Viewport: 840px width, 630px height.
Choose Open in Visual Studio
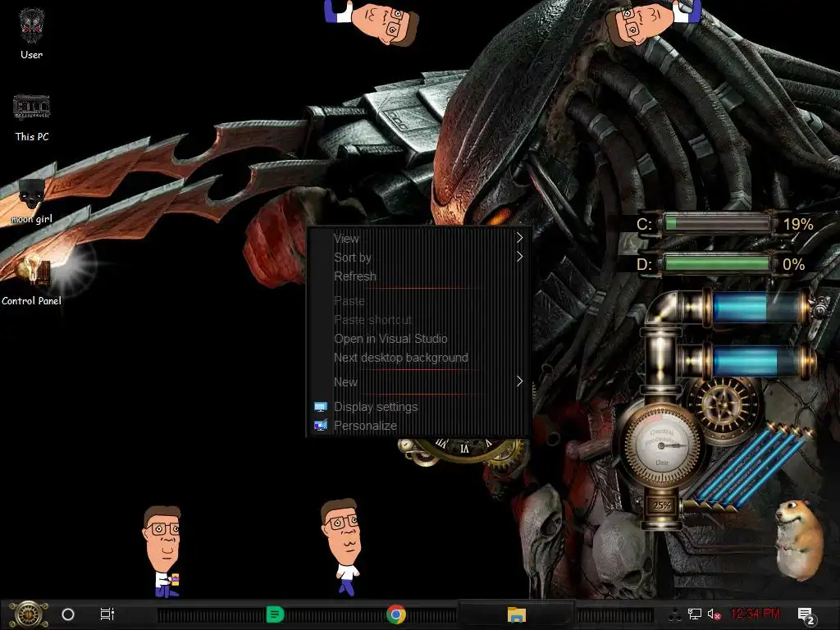[x=419, y=339]
